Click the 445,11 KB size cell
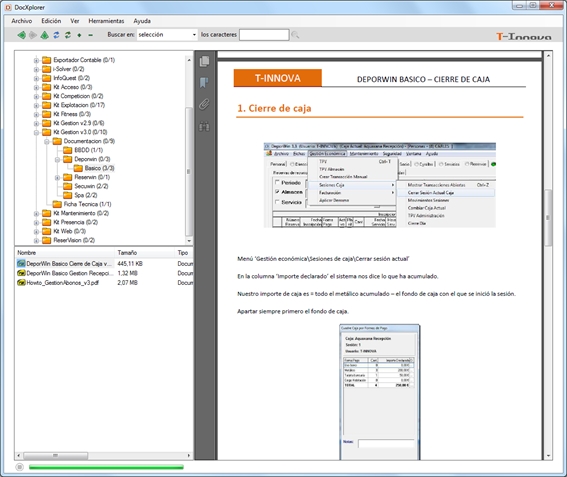Screen dimensions: 567x477 130,264
